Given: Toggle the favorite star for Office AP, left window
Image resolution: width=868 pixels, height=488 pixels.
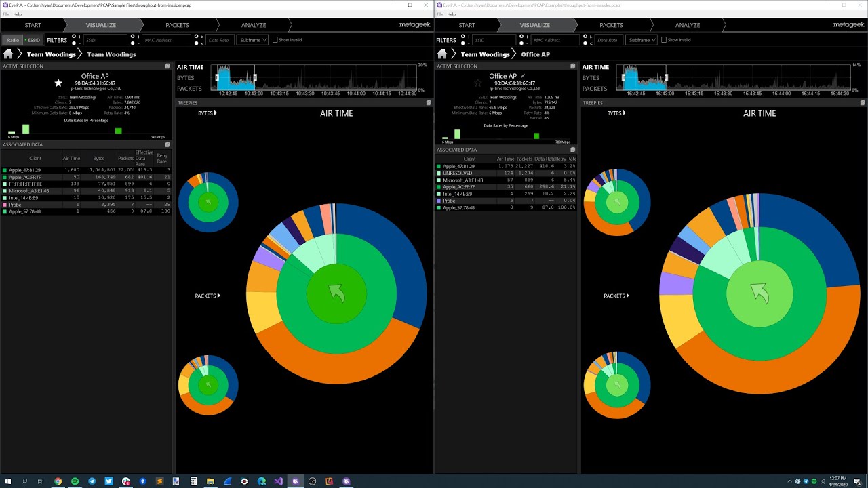Looking at the screenshot, I should (58, 83).
